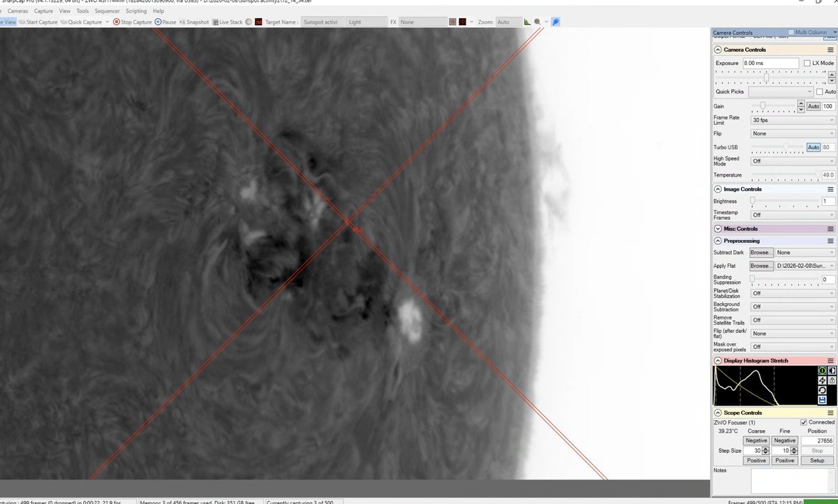Click the magnifier focus tool icon
This screenshot has width=838, height=504.
click(538, 22)
